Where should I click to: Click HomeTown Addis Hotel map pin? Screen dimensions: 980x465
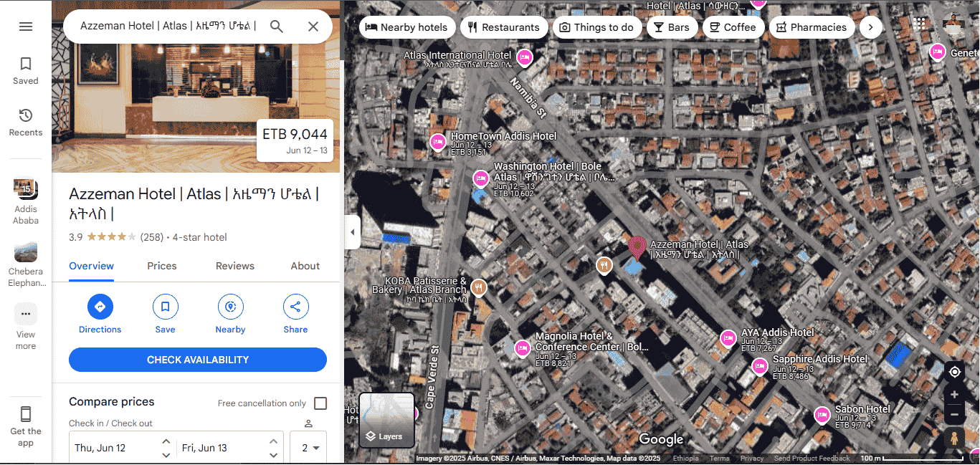438,142
